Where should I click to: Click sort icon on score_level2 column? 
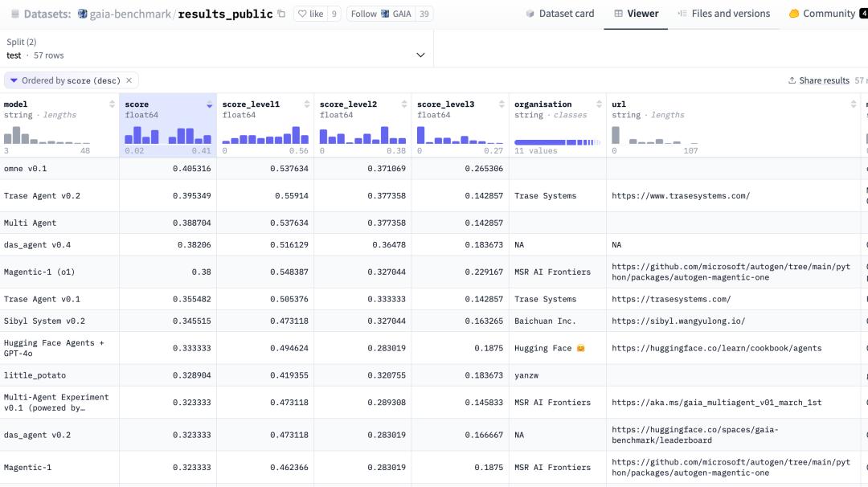click(x=404, y=104)
